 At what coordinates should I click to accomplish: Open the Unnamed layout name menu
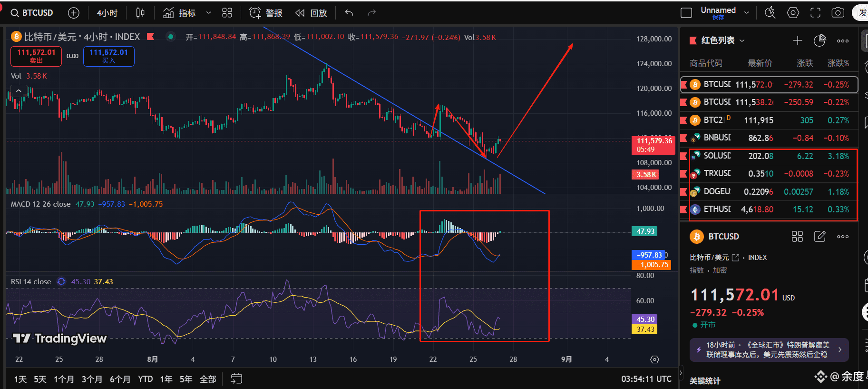pyautogui.click(x=718, y=13)
